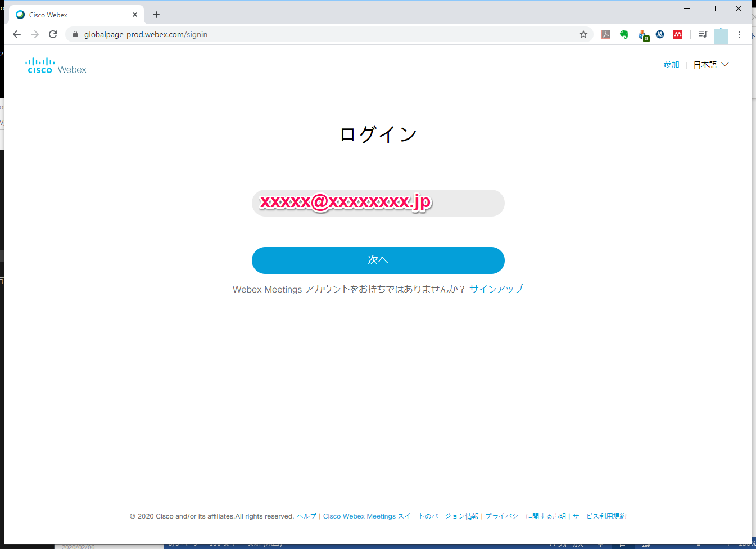Click the red extension icon
Viewport: 756px width, 549px height.
[678, 34]
